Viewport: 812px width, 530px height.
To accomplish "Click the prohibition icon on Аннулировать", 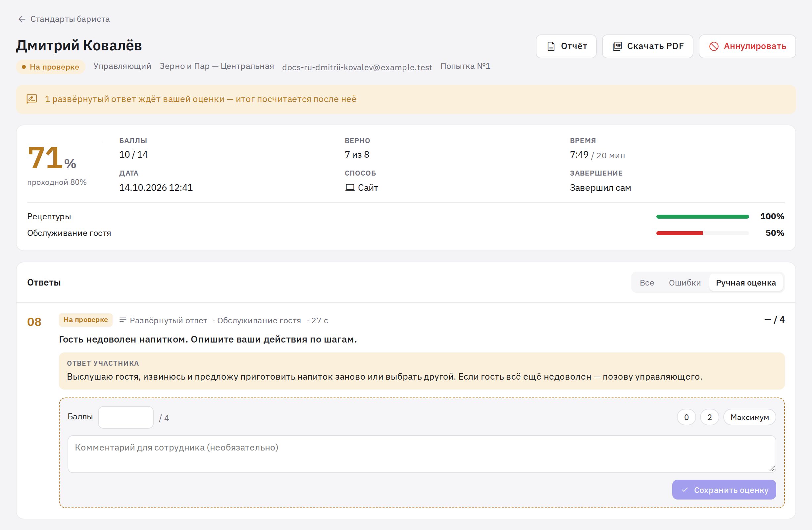I will [x=714, y=46].
